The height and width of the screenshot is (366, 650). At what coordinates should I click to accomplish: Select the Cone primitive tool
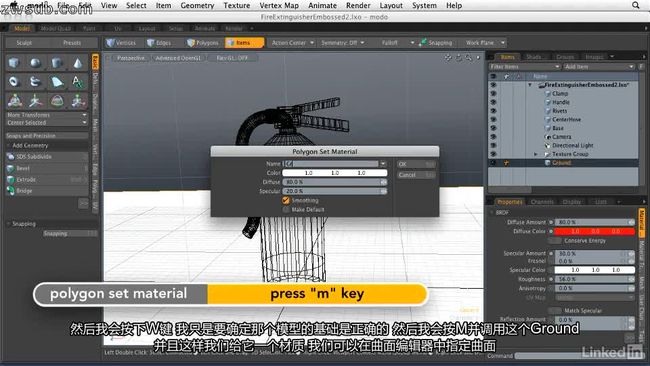[x=78, y=63]
